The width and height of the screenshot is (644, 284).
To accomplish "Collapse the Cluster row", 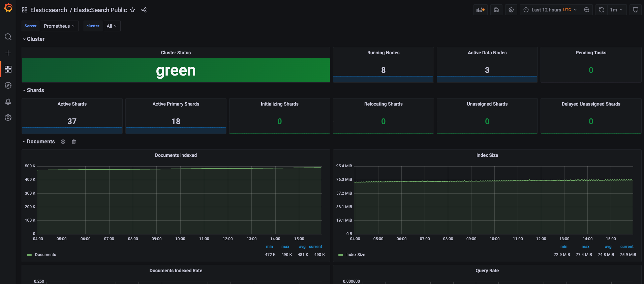I will pos(33,39).
